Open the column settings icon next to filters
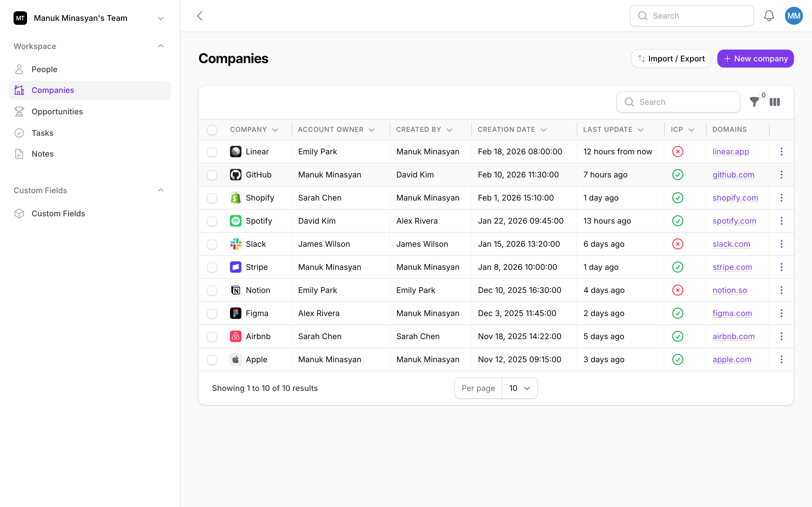 pos(775,102)
